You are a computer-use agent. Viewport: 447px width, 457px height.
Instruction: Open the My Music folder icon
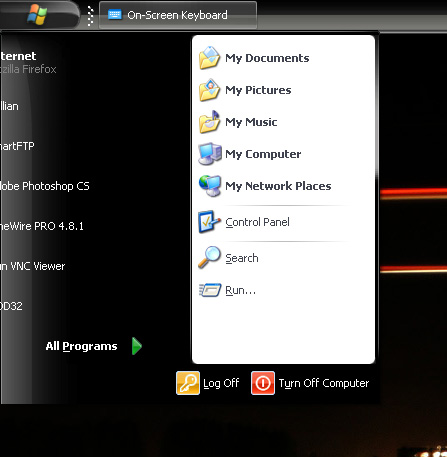(209, 122)
